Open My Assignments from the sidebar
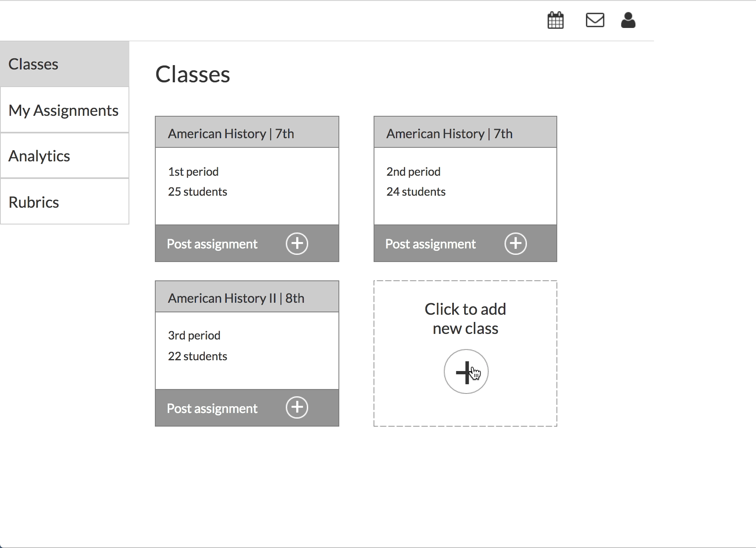Viewport: 756px width, 548px height. click(x=63, y=110)
